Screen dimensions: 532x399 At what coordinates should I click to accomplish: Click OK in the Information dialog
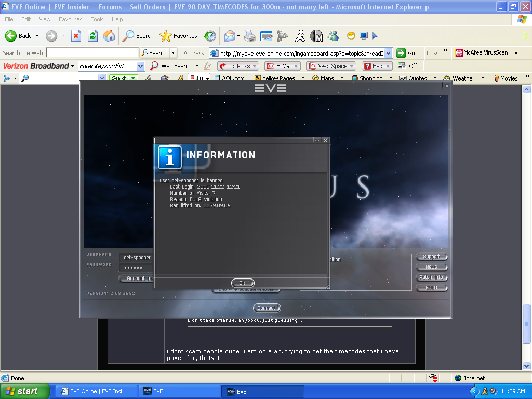[243, 283]
